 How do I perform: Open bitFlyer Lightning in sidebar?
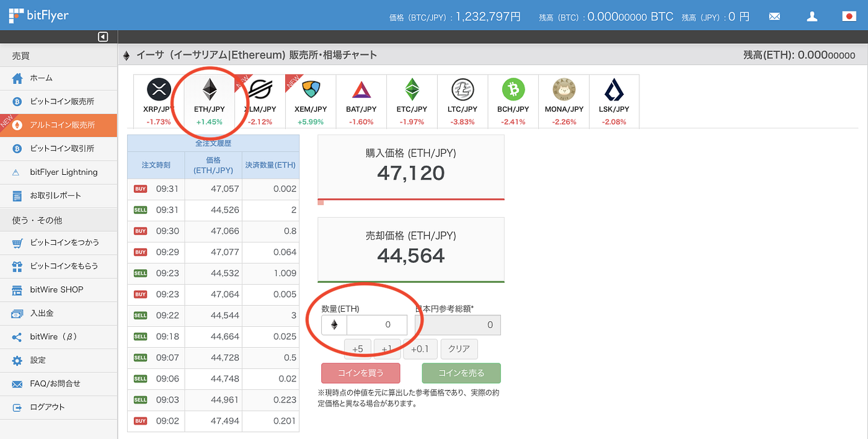tap(58, 172)
